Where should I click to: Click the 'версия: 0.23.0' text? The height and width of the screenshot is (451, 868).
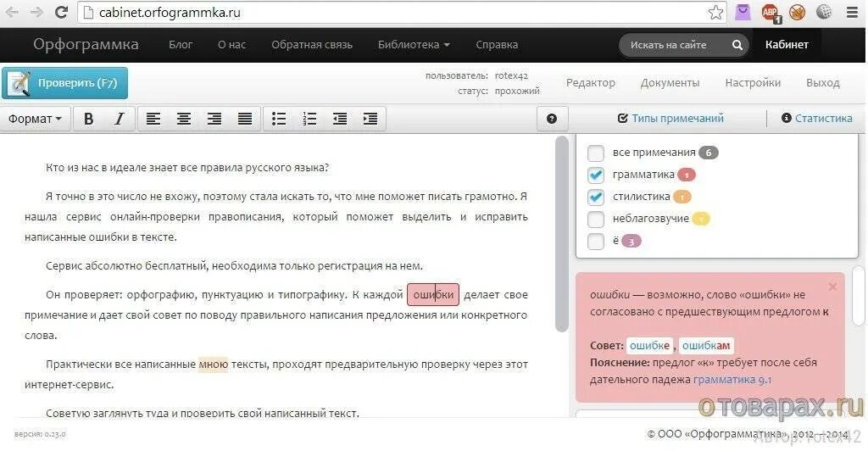click(40, 434)
